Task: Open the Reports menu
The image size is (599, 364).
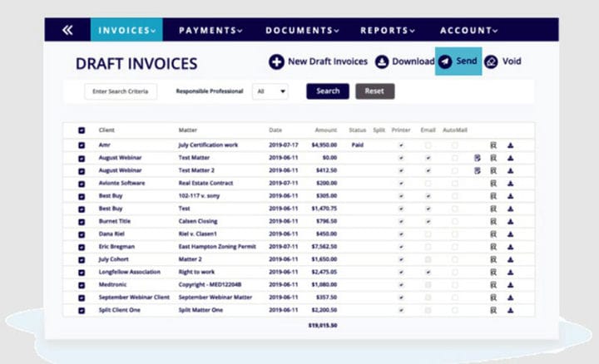Action: click(x=388, y=30)
